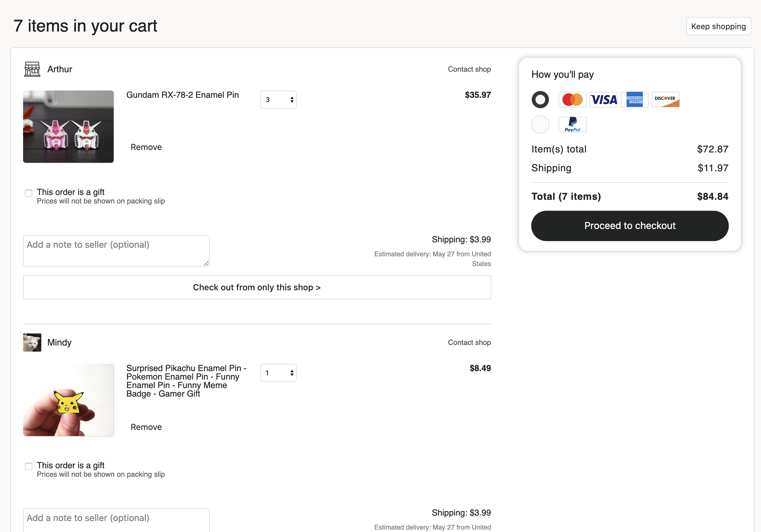Open the Arthur shop name
Viewport: 761px width, 532px height.
60,69
